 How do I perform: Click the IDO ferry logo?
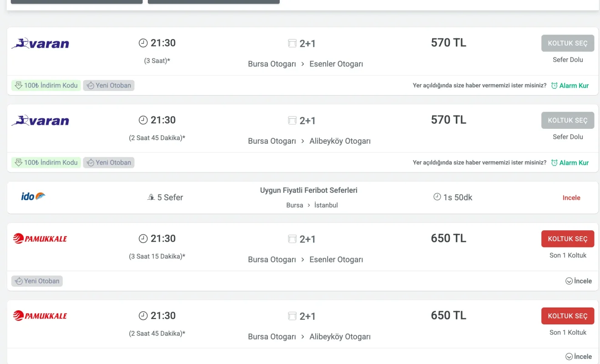(x=33, y=197)
